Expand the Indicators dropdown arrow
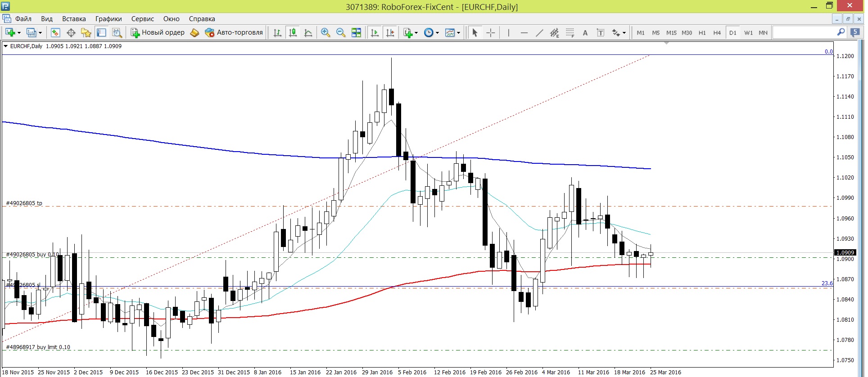The width and height of the screenshot is (868, 377). click(416, 33)
